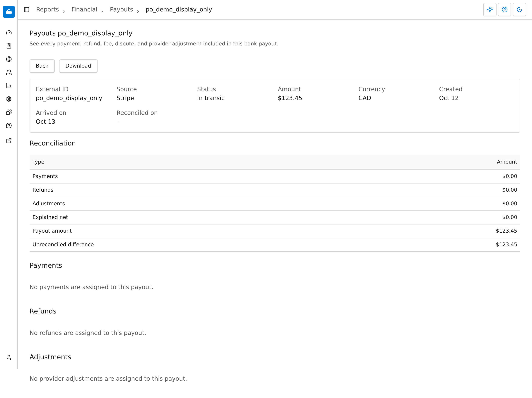Click the question mark help icon

click(x=505, y=10)
